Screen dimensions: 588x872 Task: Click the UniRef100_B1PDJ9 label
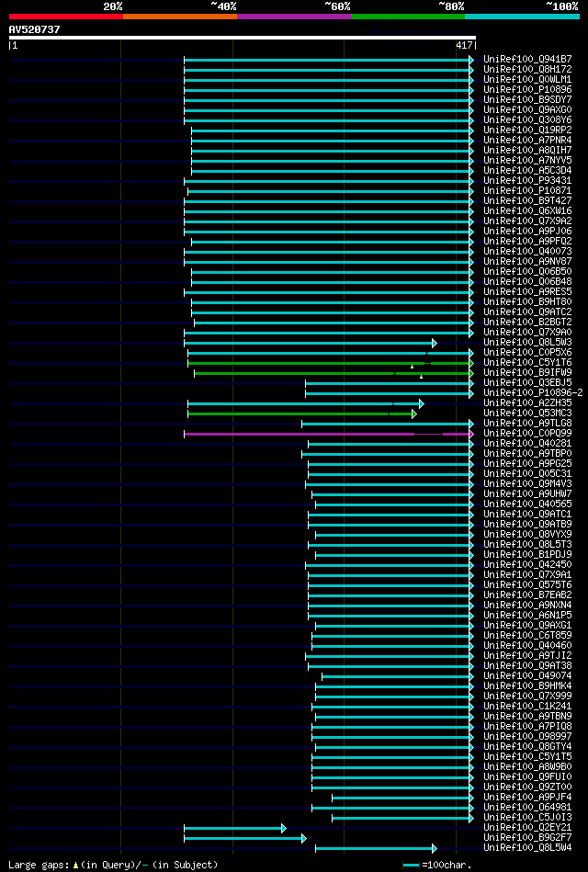[x=527, y=555]
